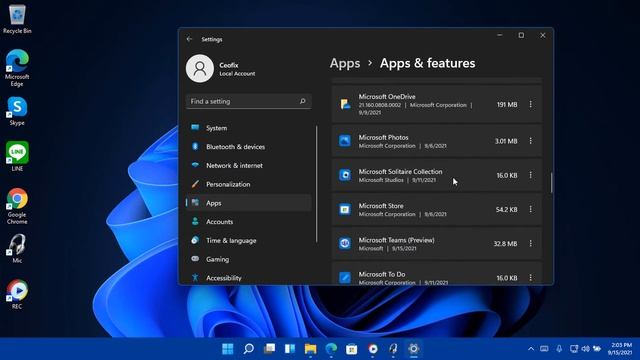Select the Microsoft Store name text
640x360 pixels.
point(381,206)
